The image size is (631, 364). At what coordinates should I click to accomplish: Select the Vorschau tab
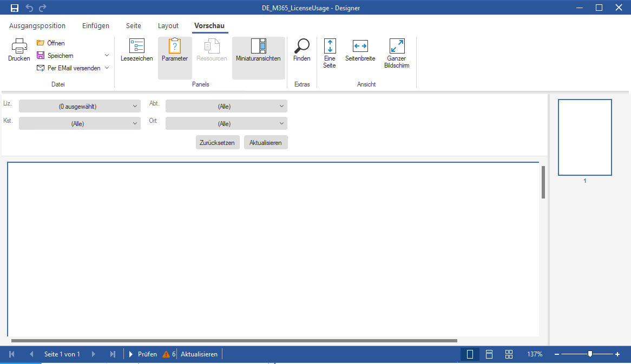(209, 26)
